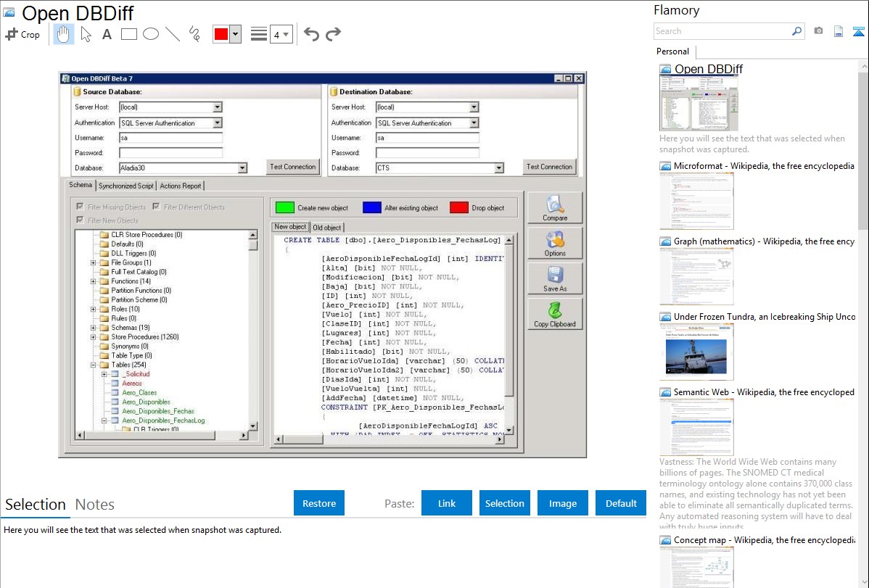Click the blue Alter existing object swatch
Screen dimensions: 869x588
(x=372, y=207)
